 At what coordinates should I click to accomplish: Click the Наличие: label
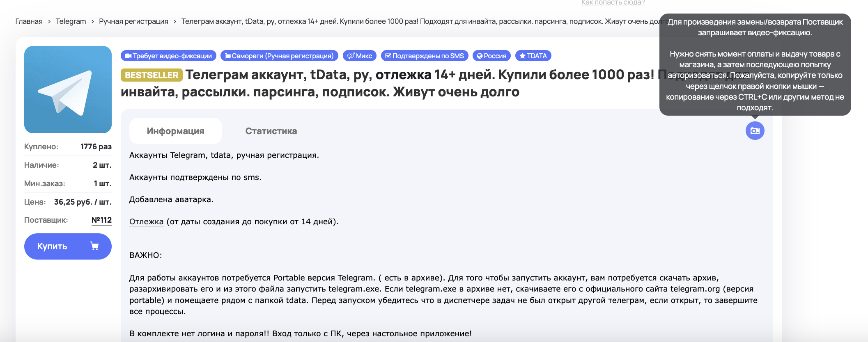[x=41, y=165]
